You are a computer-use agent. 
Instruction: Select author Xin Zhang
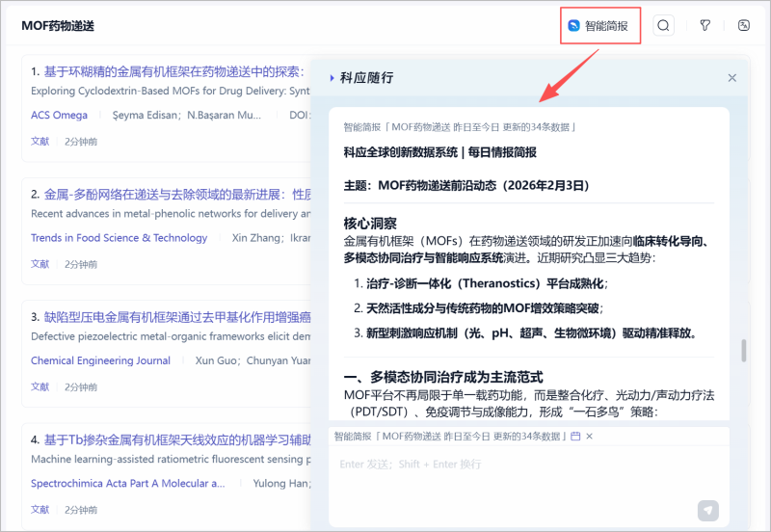point(253,238)
